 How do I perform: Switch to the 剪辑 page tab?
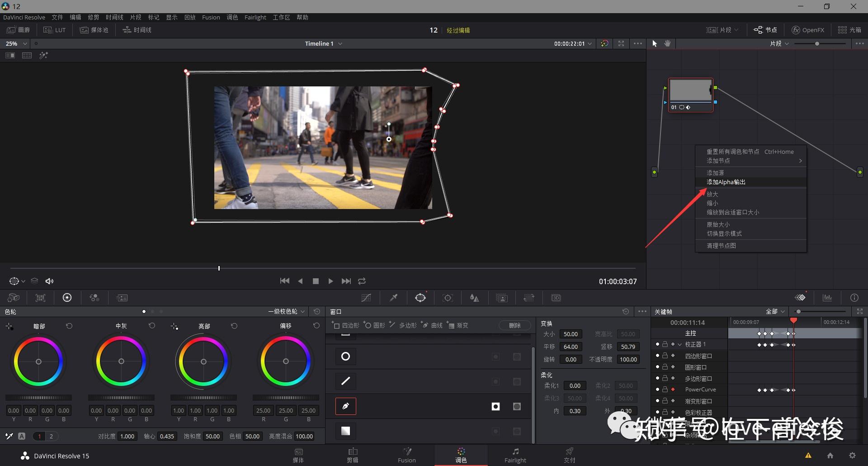[x=353, y=455]
